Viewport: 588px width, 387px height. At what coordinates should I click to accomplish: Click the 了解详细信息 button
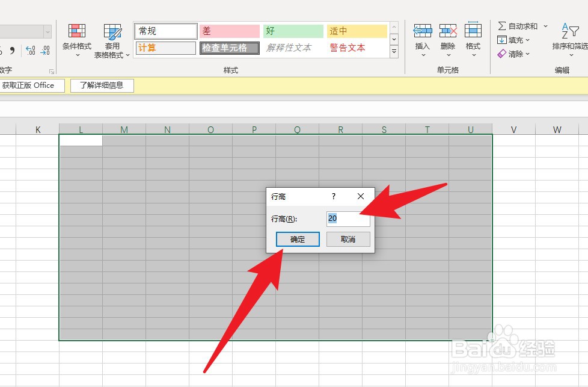pyautogui.click(x=102, y=85)
